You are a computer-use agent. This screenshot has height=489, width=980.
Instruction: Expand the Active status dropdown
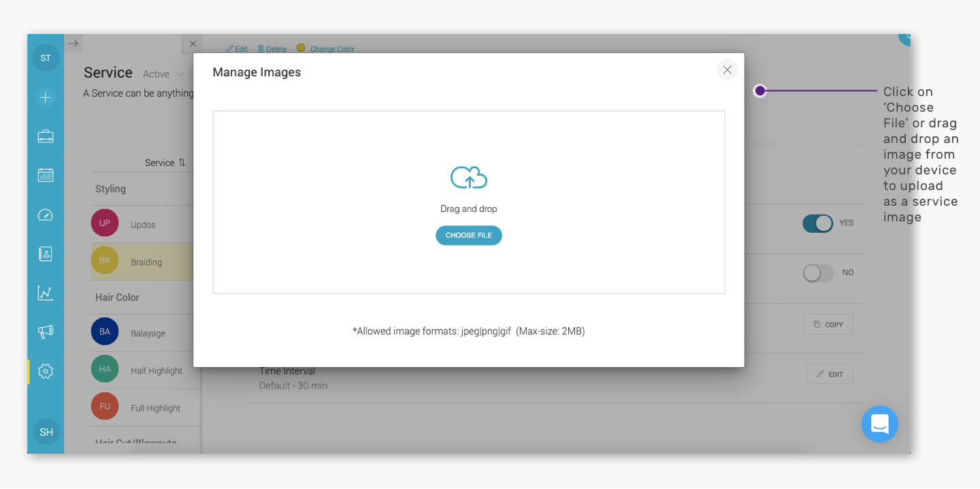point(163,74)
